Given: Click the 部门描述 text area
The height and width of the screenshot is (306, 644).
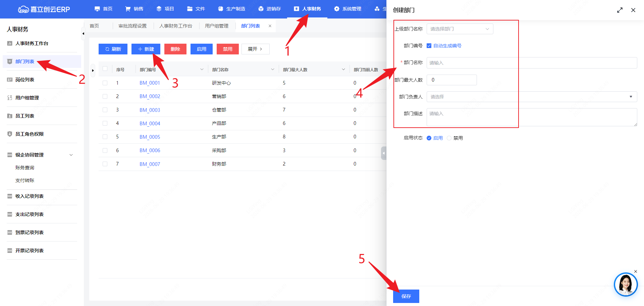Looking at the screenshot, I should pyautogui.click(x=532, y=117).
